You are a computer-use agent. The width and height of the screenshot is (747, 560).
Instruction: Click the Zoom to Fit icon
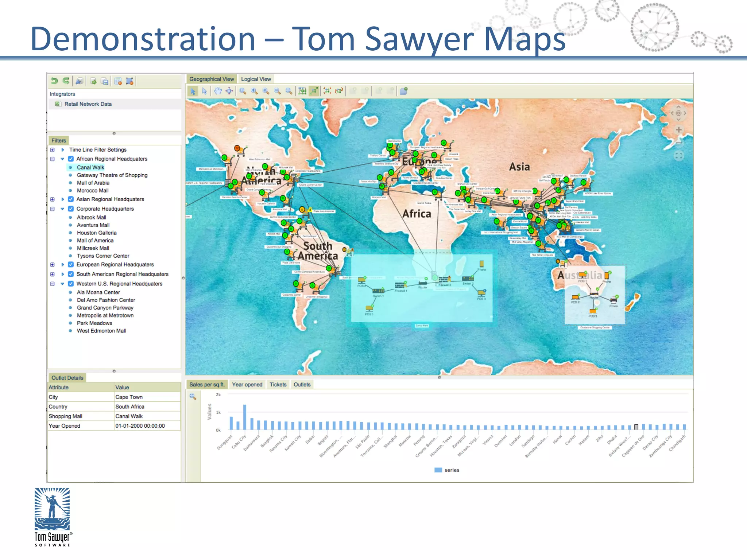[x=289, y=91]
